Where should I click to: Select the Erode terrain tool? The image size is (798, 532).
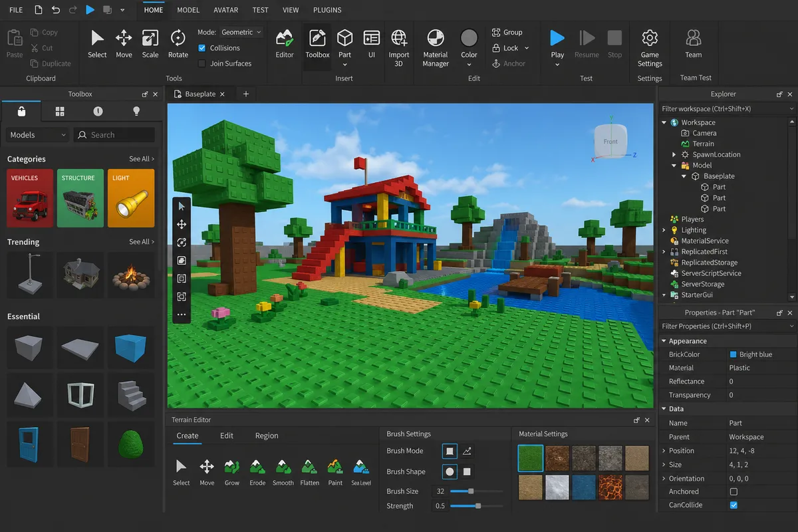(x=257, y=471)
